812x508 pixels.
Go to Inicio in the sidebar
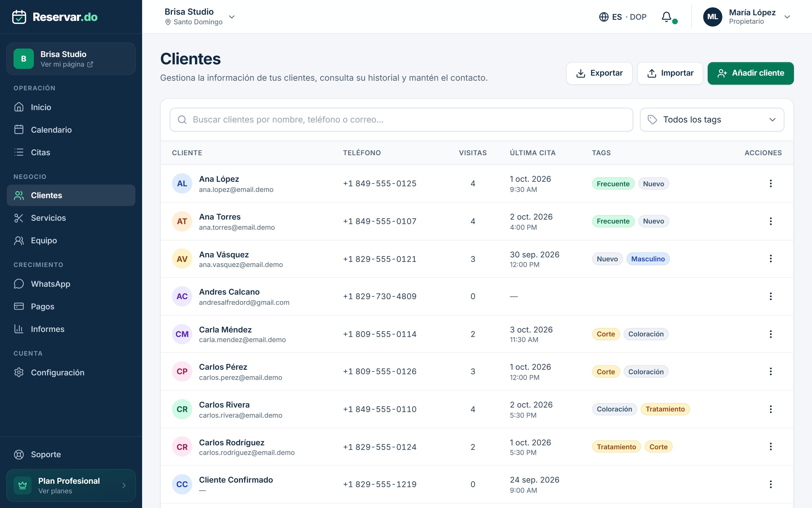[x=71, y=107]
